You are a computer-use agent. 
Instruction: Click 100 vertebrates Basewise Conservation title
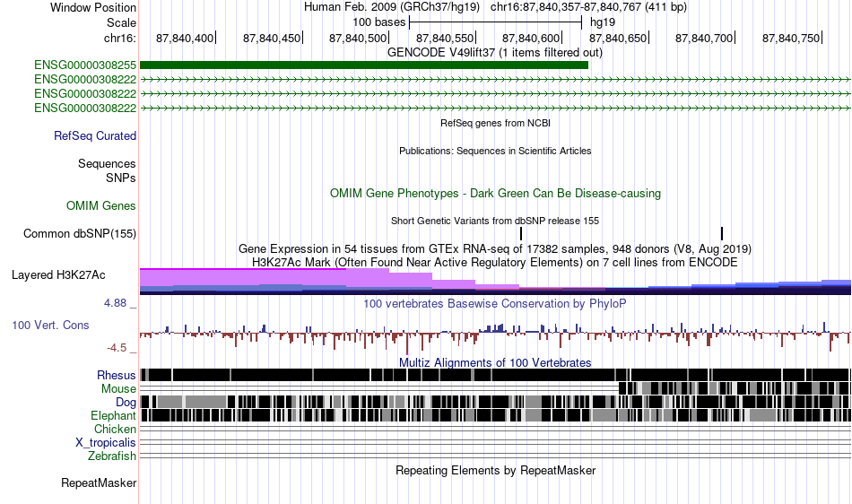click(x=494, y=304)
